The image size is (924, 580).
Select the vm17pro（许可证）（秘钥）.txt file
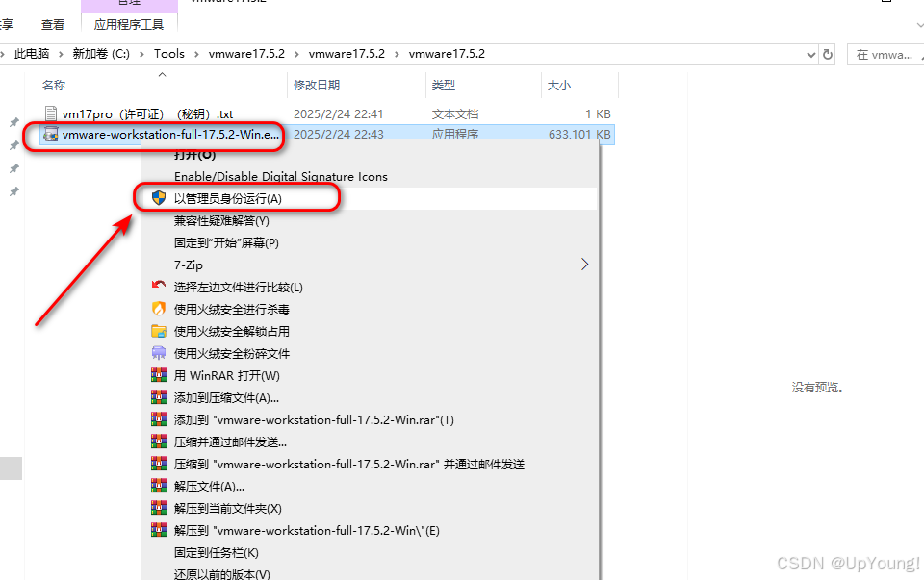(x=147, y=113)
